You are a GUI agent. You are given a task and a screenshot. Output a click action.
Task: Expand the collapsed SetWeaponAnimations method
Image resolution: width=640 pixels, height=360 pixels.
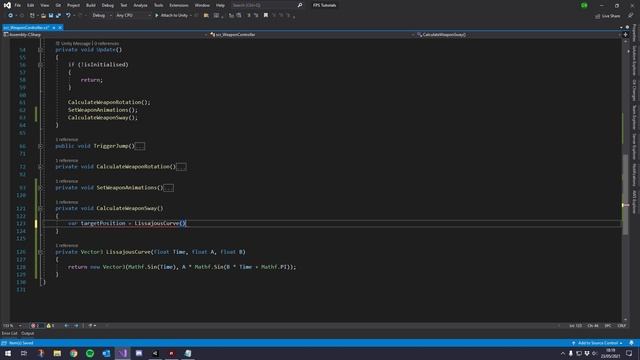[40, 188]
